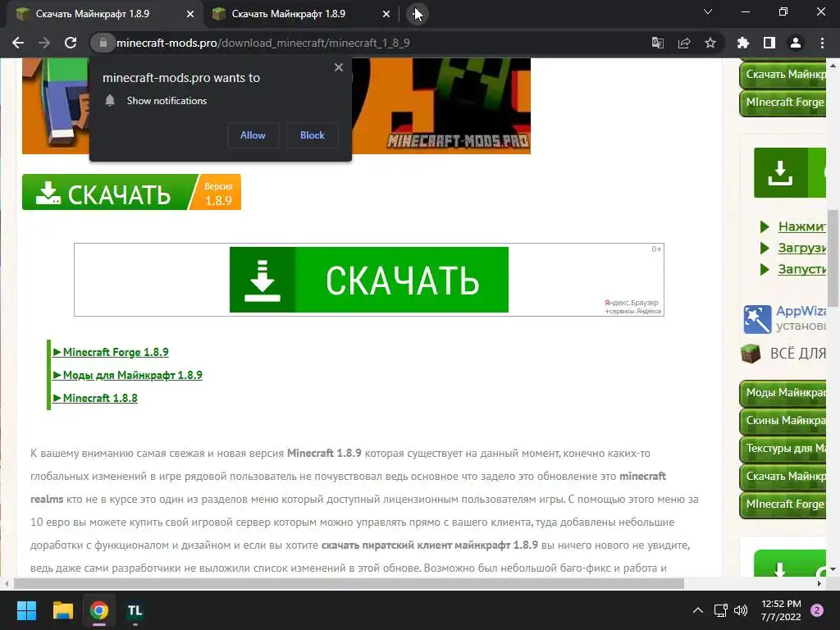Screen dimensions: 840x630
Task: Open the Моды Майнкрафт sidebar button
Action: click(783, 393)
